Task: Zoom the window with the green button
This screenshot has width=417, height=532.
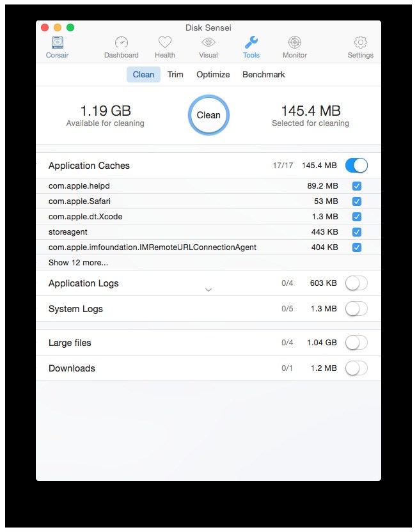Action: coord(70,27)
